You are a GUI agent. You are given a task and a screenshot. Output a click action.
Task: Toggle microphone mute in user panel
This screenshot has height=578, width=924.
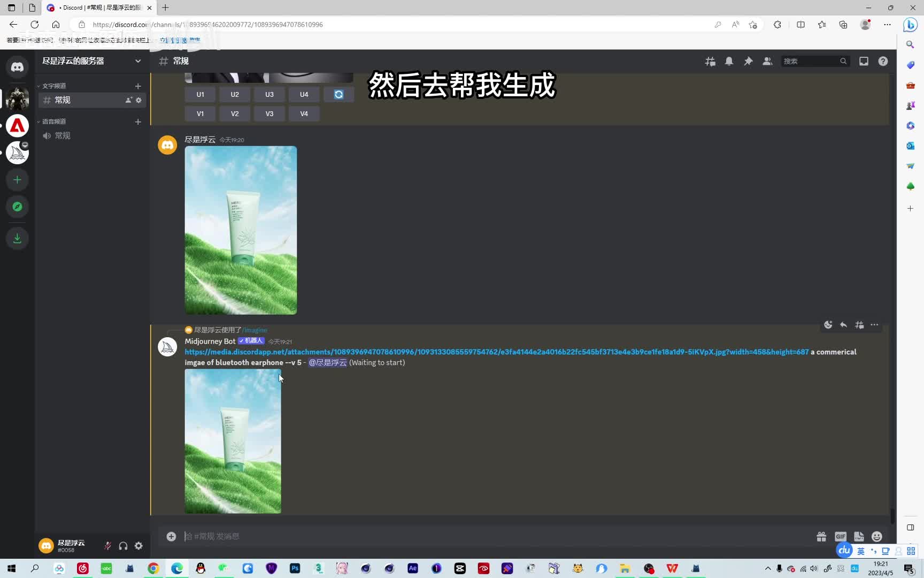coord(107,546)
